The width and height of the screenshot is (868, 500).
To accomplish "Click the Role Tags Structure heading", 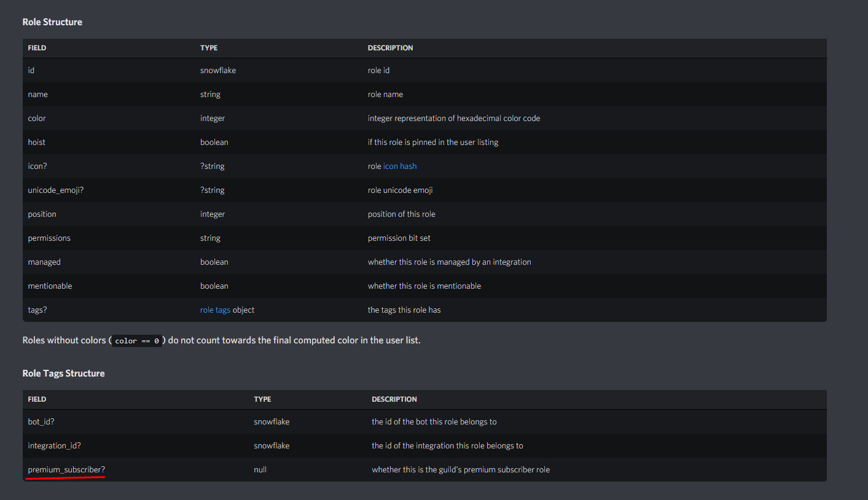I will (63, 373).
